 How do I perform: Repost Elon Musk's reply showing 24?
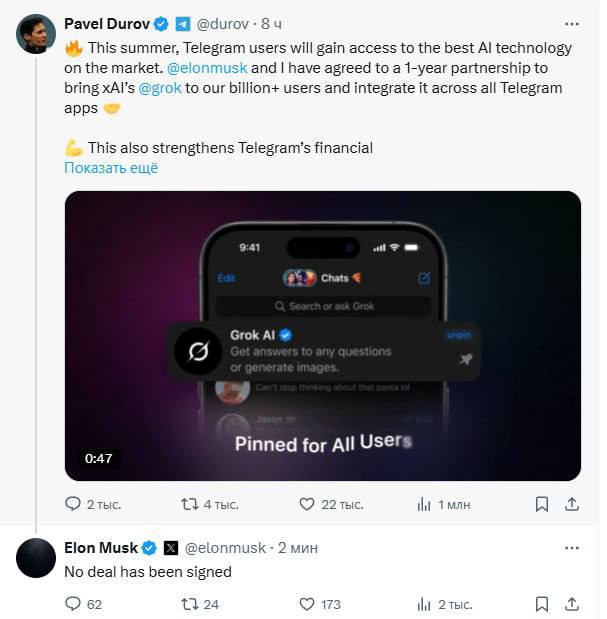pos(200,604)
